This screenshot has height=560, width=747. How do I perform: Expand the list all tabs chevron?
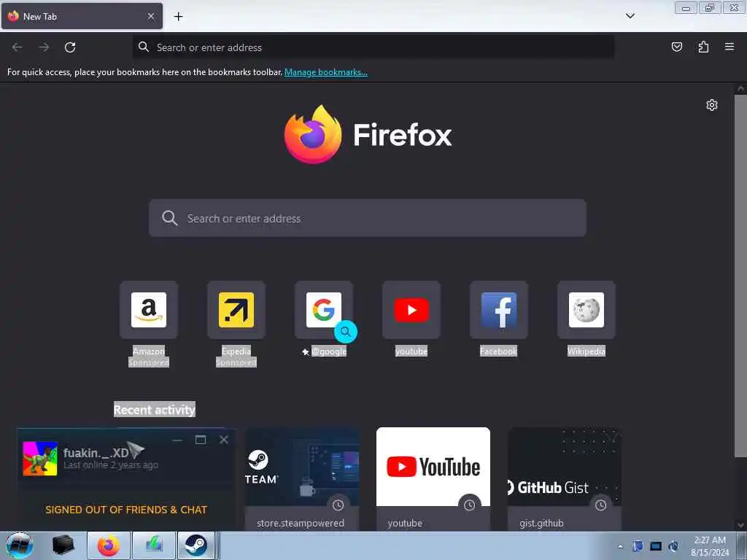630,16
